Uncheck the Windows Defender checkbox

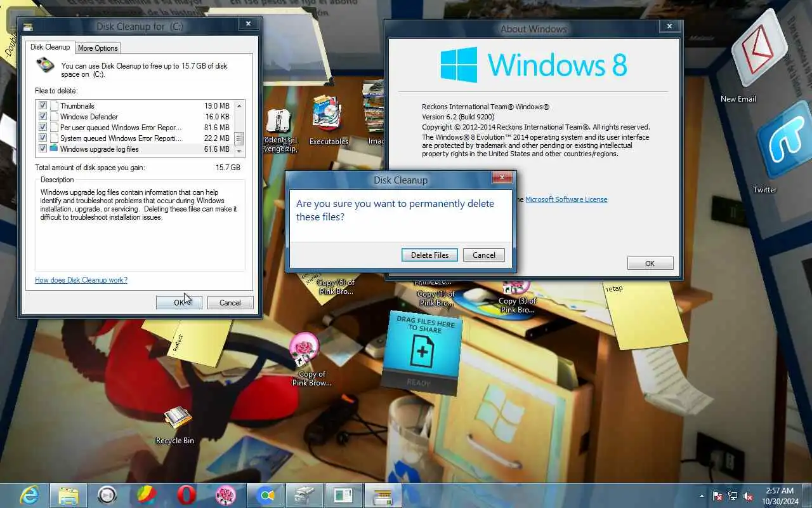43,117
